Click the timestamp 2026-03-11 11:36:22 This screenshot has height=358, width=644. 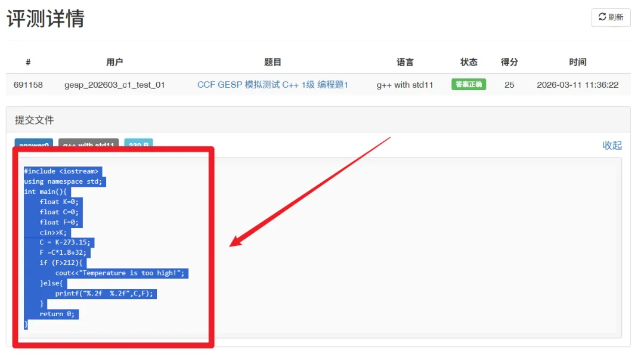coord(577,85)
